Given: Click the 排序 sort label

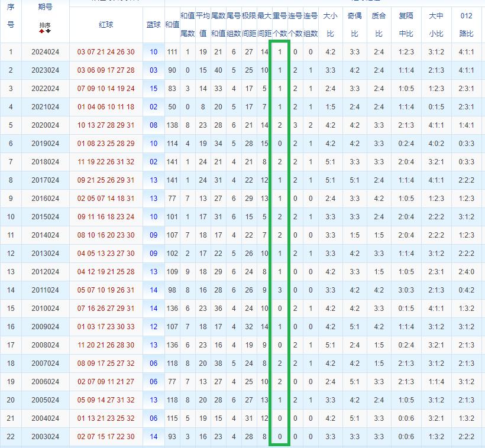Looking at the screenshot, I should (45, 25).
